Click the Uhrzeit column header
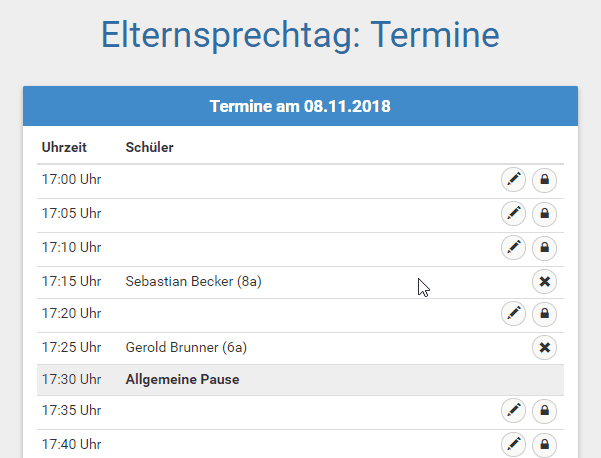601x458 pixels. pos(64,147)
